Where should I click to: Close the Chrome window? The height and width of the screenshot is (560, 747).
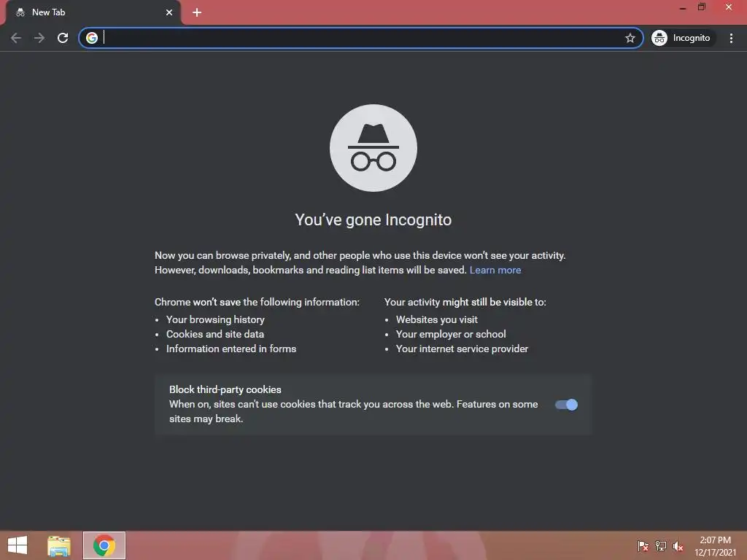pos(729,7)
